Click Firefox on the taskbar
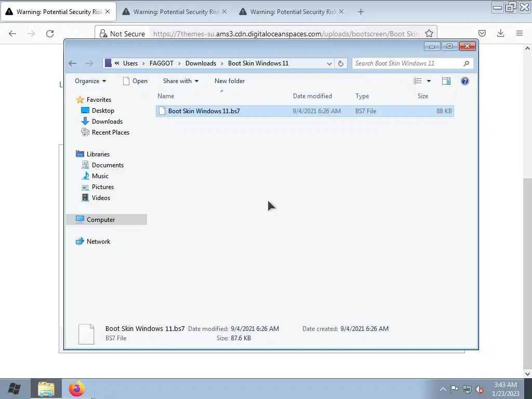Viewport: 532px width, 399px height. [x=77, y=389]
